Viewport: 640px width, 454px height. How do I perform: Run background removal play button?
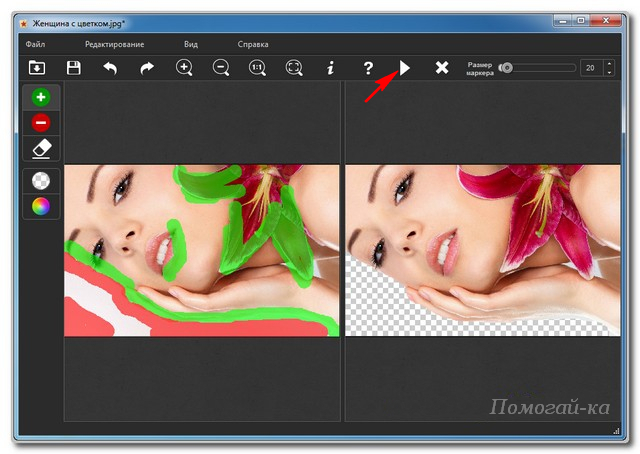pos(404,68)
